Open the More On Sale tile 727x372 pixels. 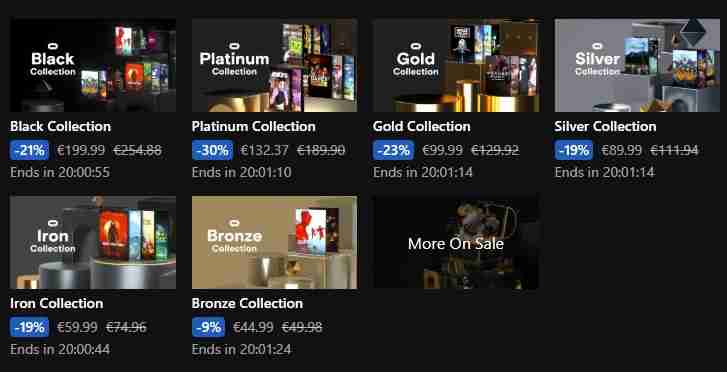click(x=456, y=242)
